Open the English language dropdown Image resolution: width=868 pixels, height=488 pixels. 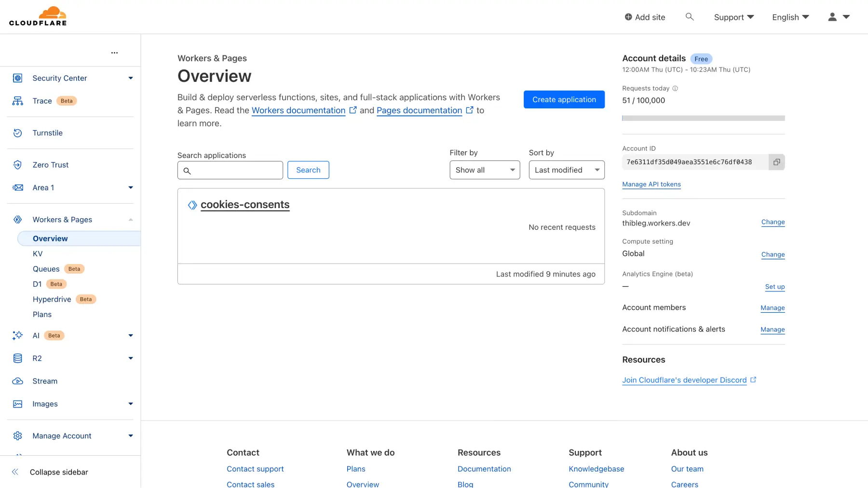[x=790, y=17]
